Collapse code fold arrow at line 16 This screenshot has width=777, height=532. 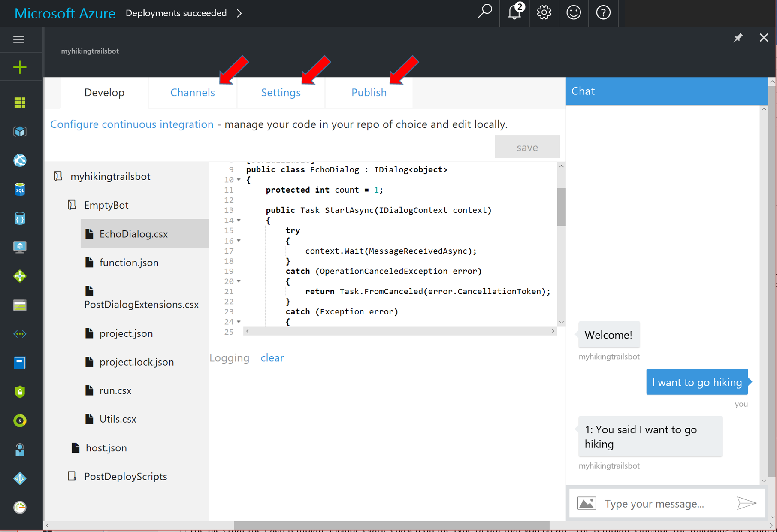(x=239, y=241)
